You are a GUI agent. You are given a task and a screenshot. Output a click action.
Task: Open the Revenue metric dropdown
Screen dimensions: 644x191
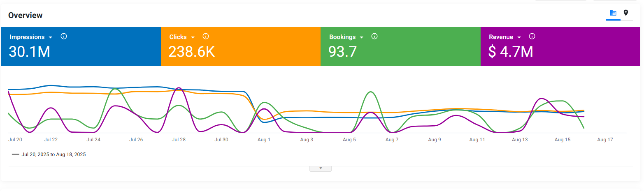519,37
